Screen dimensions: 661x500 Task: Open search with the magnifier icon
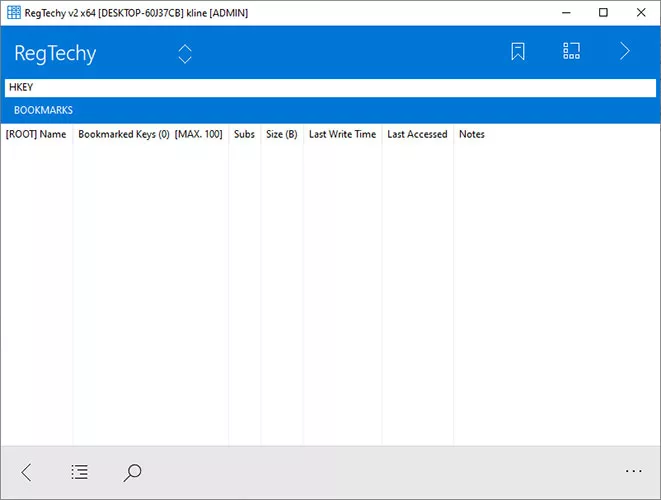[132, 472]
